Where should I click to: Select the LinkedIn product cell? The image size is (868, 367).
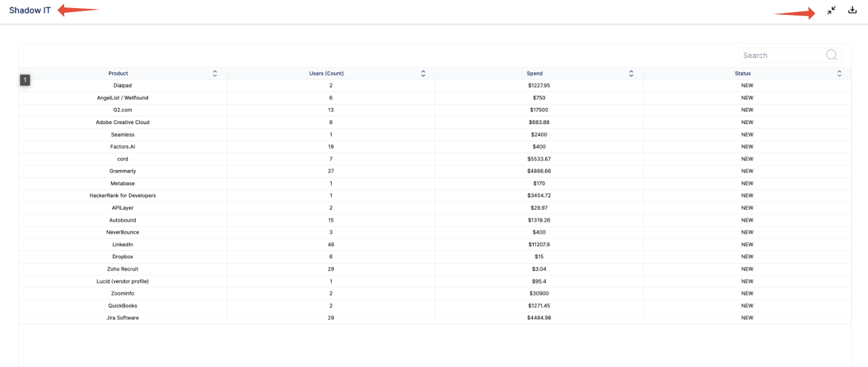click(122, 244)
